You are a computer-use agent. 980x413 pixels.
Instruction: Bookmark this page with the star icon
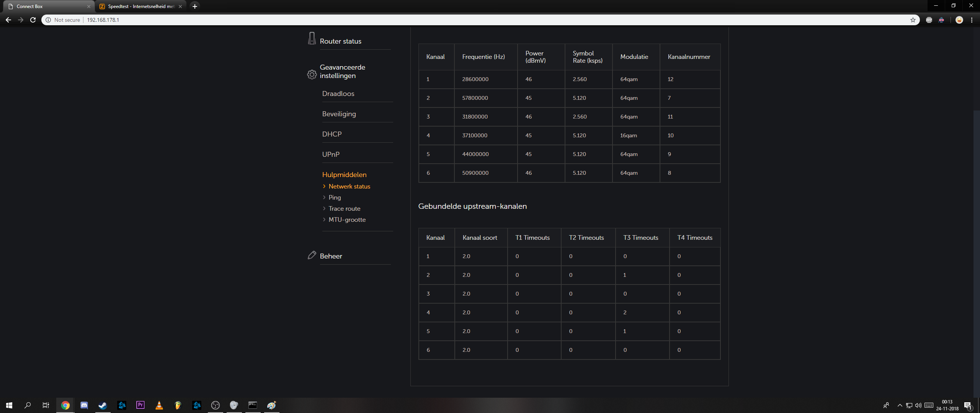[913, 20]
